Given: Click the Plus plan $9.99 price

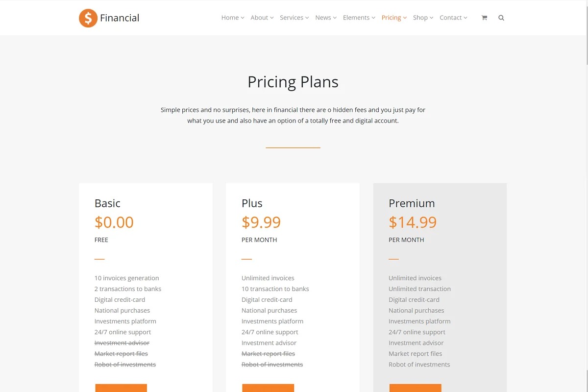Looking at the screenshot, I should 261,222.
